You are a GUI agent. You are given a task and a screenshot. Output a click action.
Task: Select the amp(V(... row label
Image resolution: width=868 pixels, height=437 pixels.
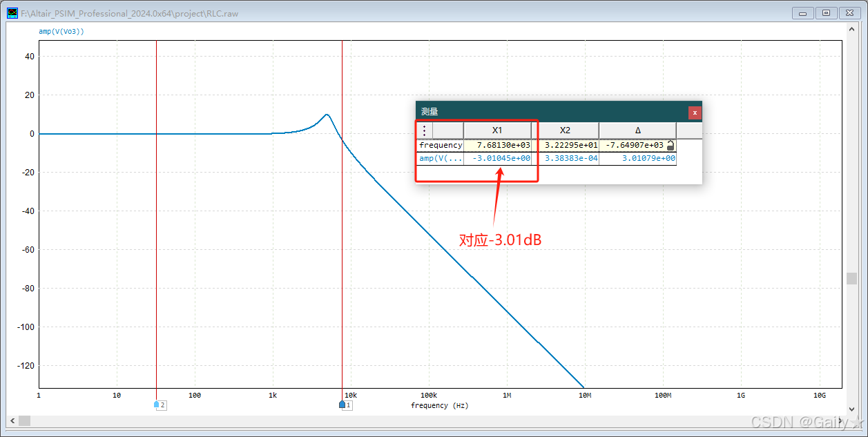pyautogui.click(x=440, y=159)
